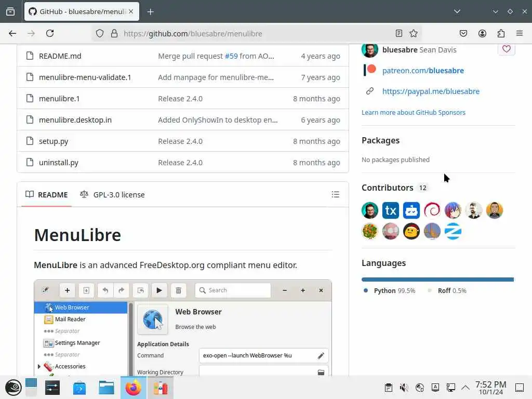Switch to the README tab
This screenshot has height=399, width=532.
(x=46, y=195)
